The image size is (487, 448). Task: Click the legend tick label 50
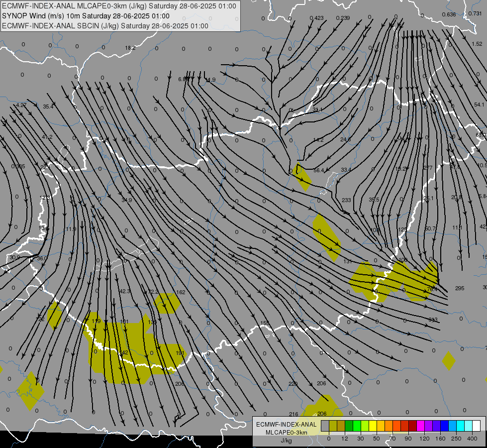(377, 439)
